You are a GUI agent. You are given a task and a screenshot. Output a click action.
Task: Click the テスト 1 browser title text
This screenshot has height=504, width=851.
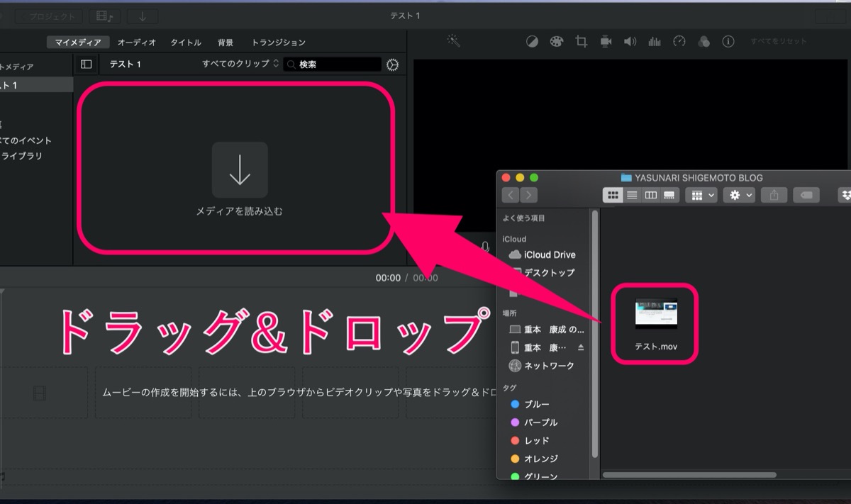(125, 65)
